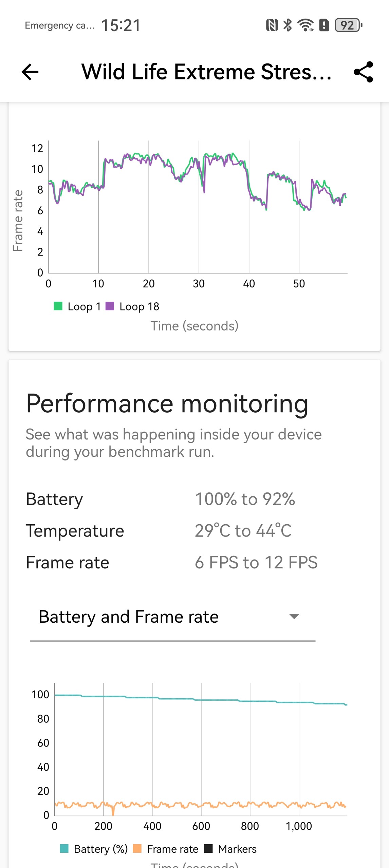
Task: Tap the Temperature 29°C to 44°C row
Action: [x=159, y=530]
